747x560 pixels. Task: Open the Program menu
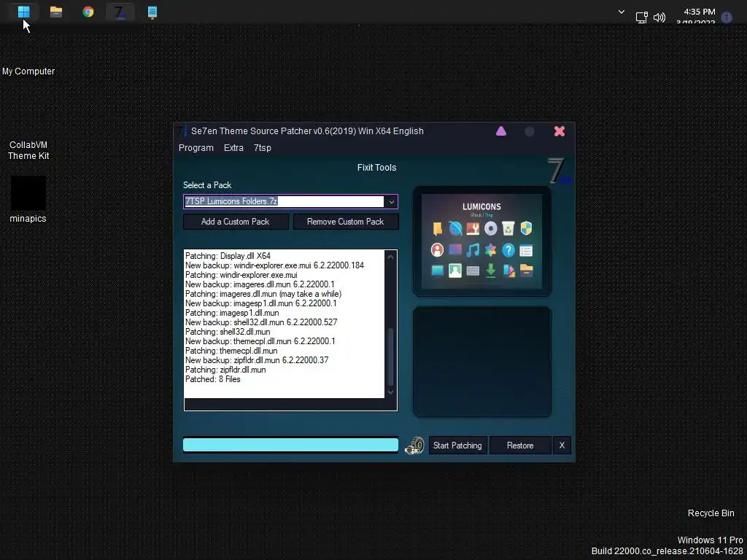[196, 147]
